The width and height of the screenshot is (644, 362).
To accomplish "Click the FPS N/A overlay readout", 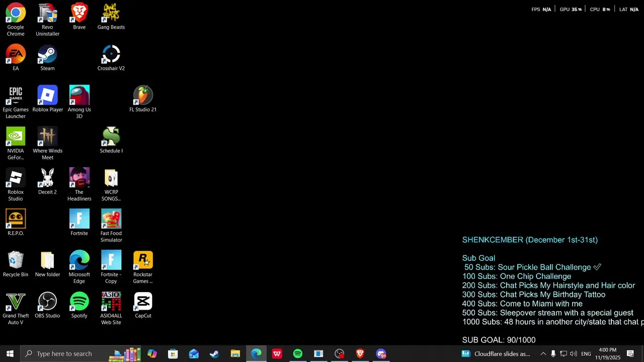I will (541, 9).
